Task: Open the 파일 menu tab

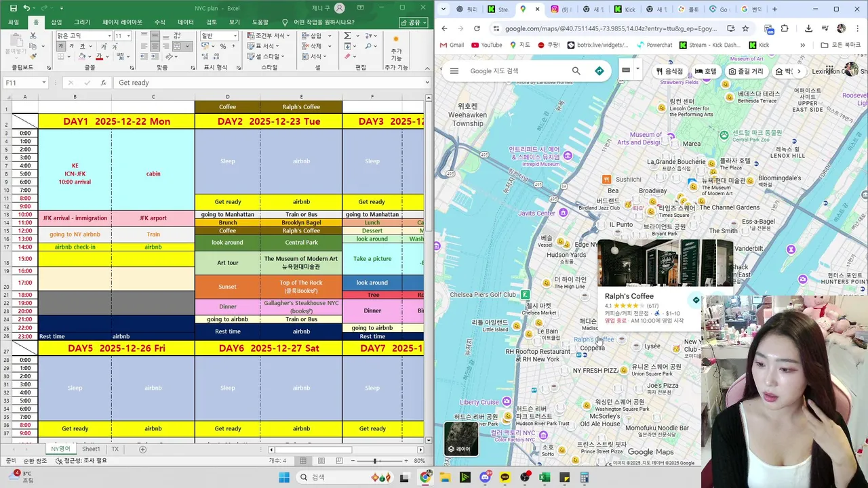Action: [x=14, y=22]
